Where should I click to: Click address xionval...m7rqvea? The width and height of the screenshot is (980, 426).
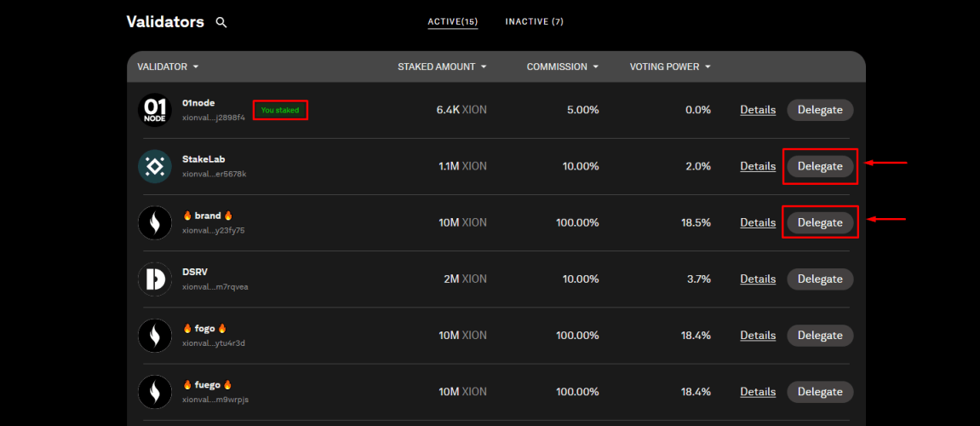tap(215, 286)
